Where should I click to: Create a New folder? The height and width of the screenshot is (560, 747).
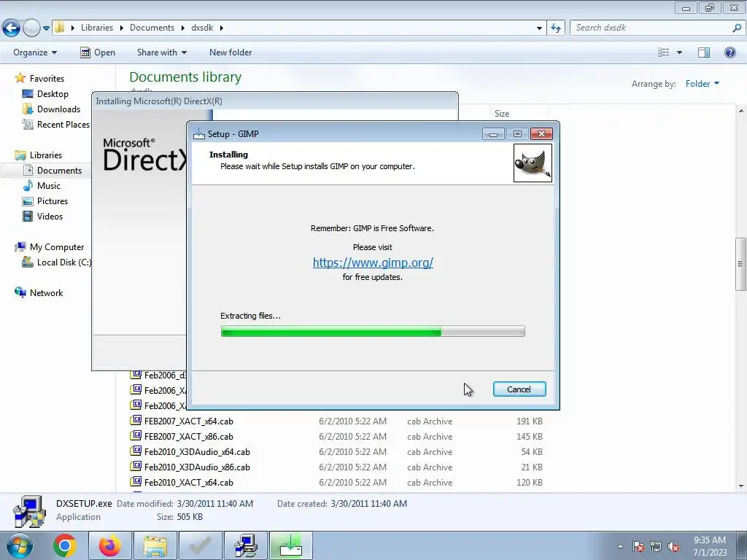click(231, 52)
